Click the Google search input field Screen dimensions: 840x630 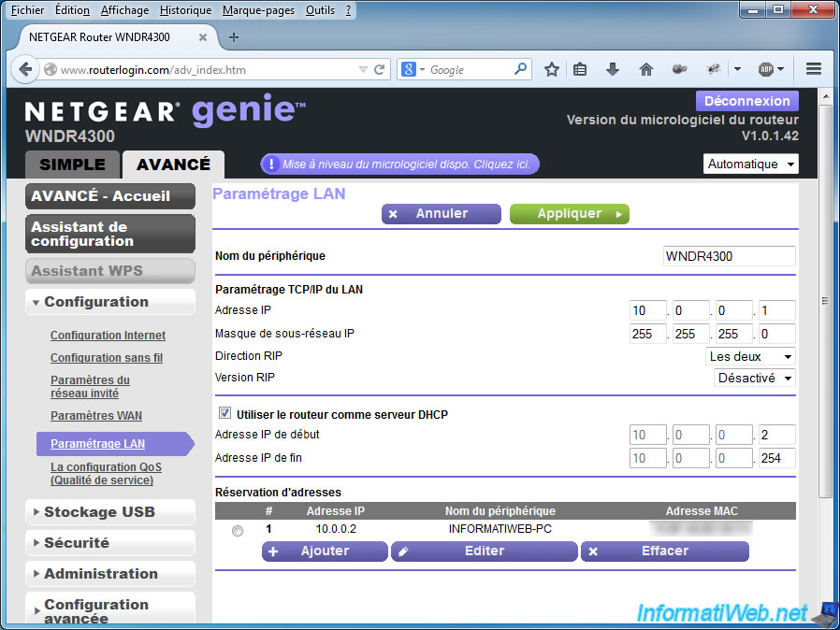[x=469, y=69]
